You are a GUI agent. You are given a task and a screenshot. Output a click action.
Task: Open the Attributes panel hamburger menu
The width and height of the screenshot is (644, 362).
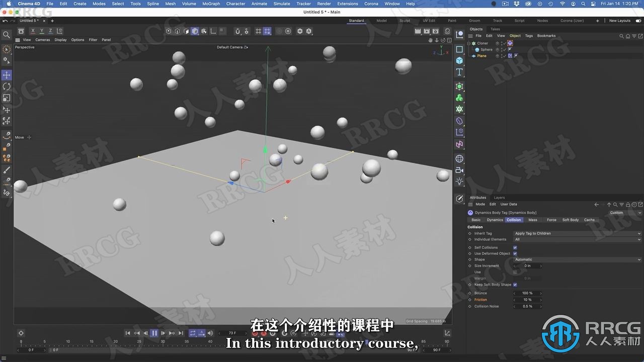(471, 204)
